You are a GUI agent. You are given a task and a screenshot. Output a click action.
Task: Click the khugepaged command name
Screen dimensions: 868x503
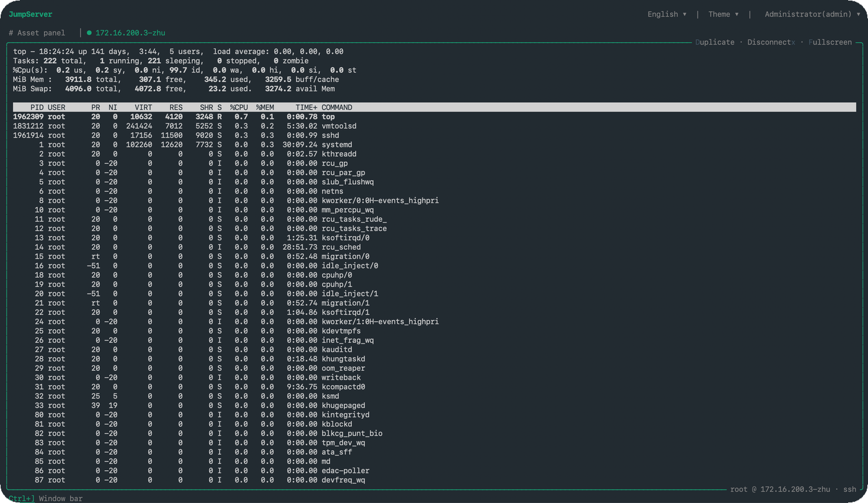pos(343,405)
